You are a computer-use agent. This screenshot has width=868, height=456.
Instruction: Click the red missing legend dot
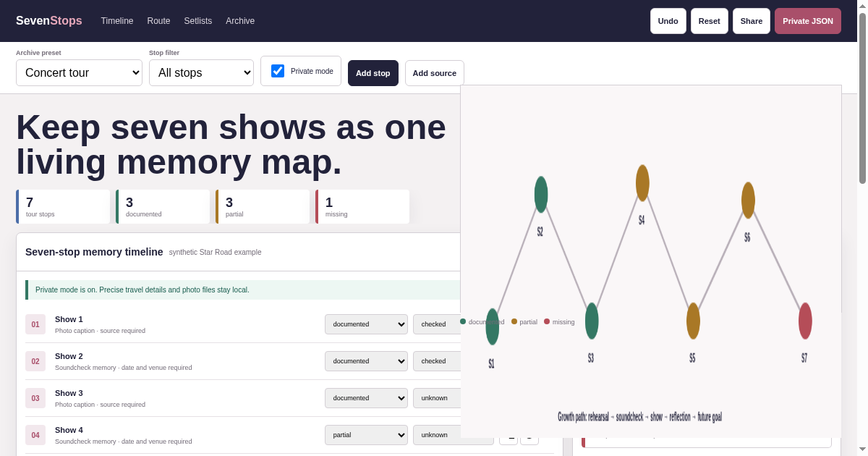547,321
